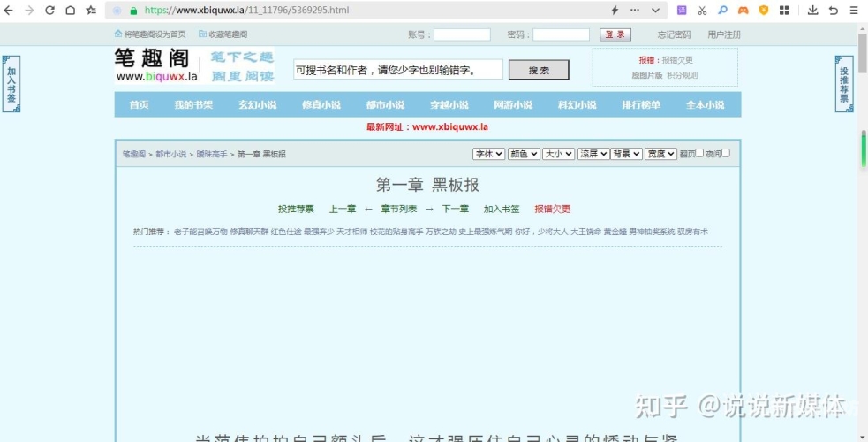Image resolution: width=868 pixels, height=442 pixels.
Task: Click the folder icon beside 收藏笔趣阁
Action: point(202,34)
